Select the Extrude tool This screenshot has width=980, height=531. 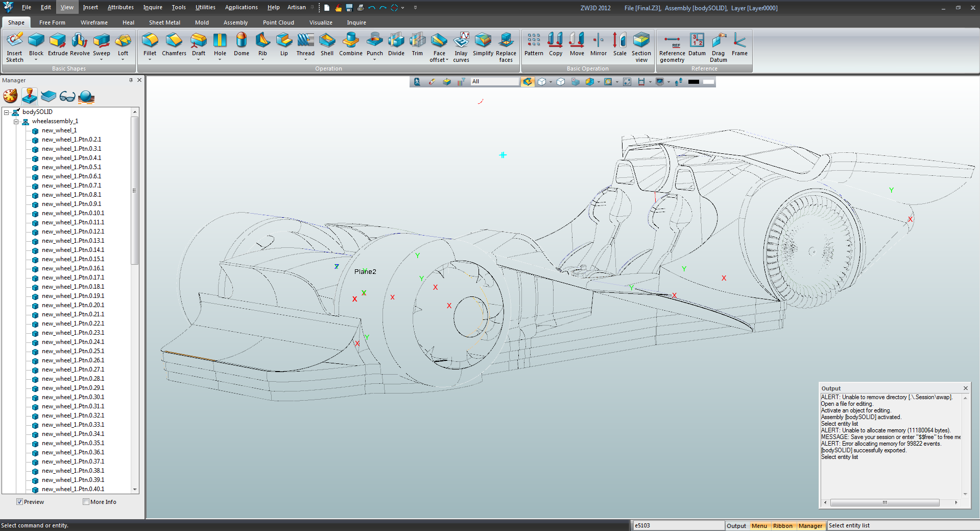[58, 44]
